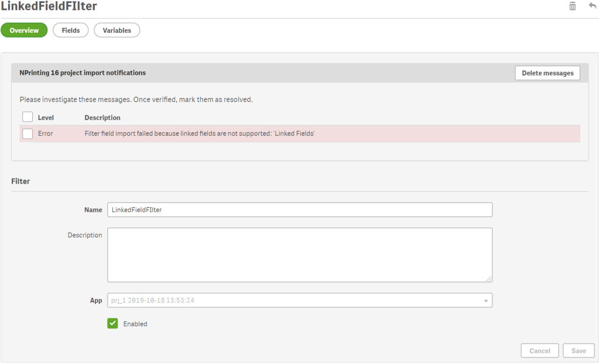Click the App combo box field
This screenshot has height=364, width=599.
(x=300, y=301)
